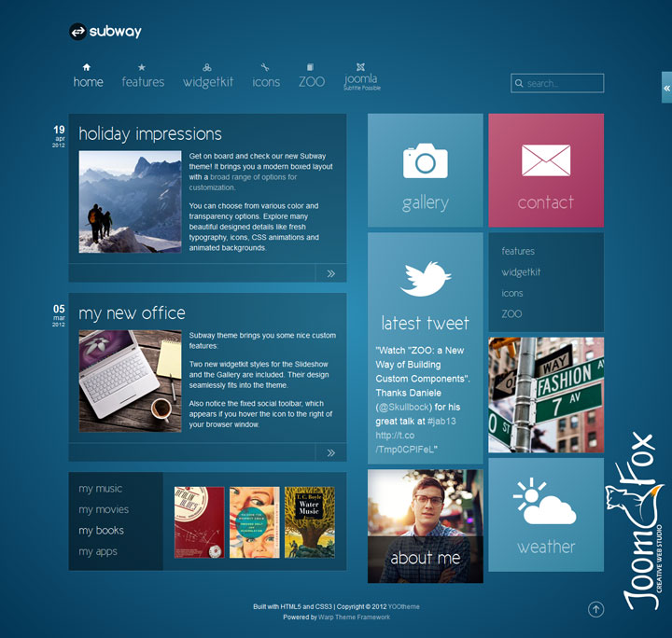Click the latest tweet heading
The width and height of the screenshot is (672, 638).
(426, 324)
